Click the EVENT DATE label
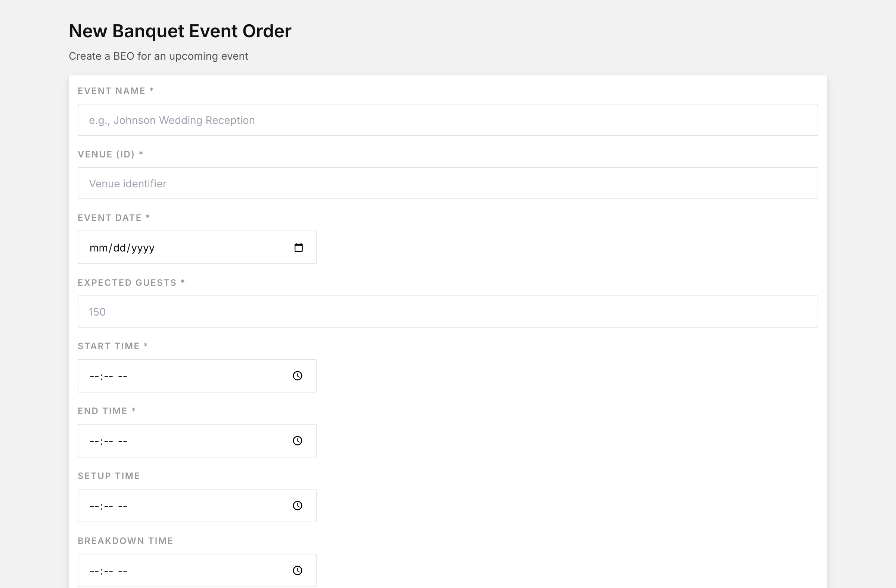The width and height of the screenshot is (896, 588). [x=114, y=218]
